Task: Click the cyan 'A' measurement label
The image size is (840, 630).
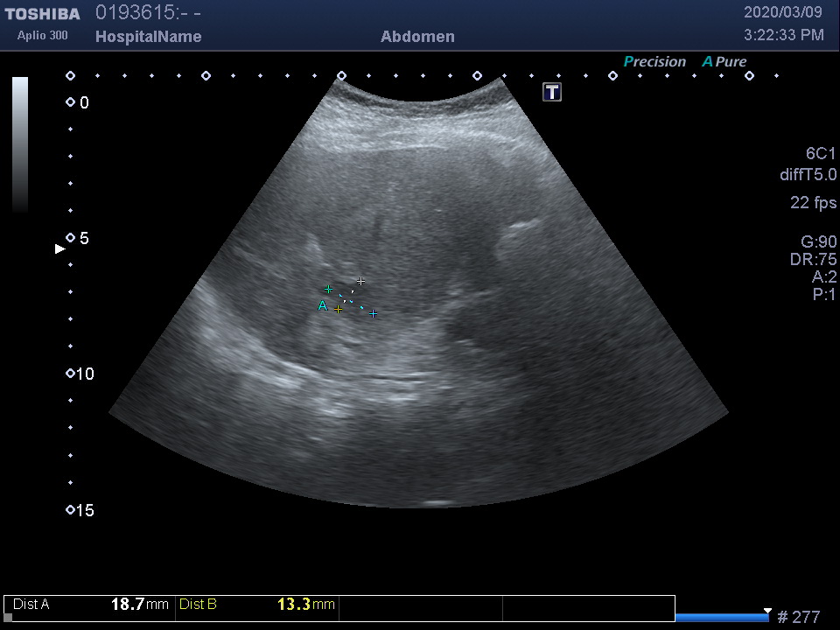Action: point(323,305)
